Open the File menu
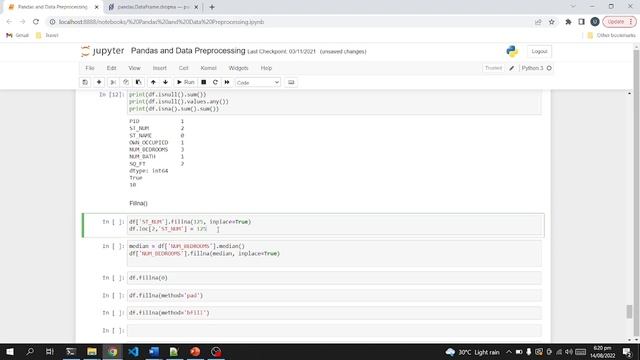The width and height of the screenshot is (640, 360). coord(90,68)
